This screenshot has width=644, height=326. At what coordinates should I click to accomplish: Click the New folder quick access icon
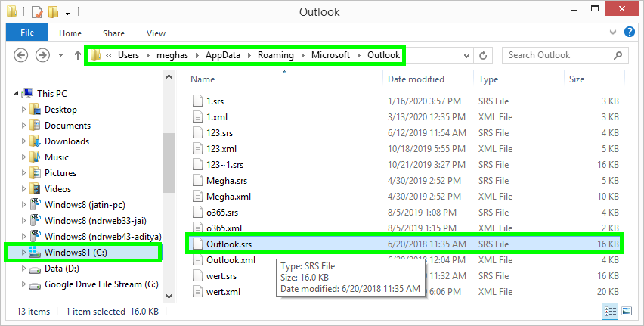click(53, 12)
